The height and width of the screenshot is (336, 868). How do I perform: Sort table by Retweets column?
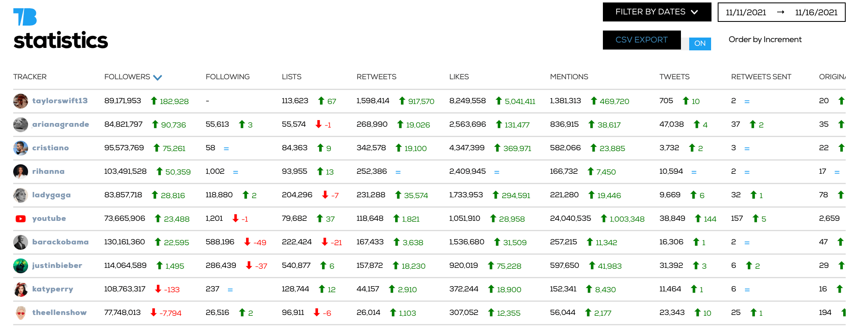coord(376,77)
